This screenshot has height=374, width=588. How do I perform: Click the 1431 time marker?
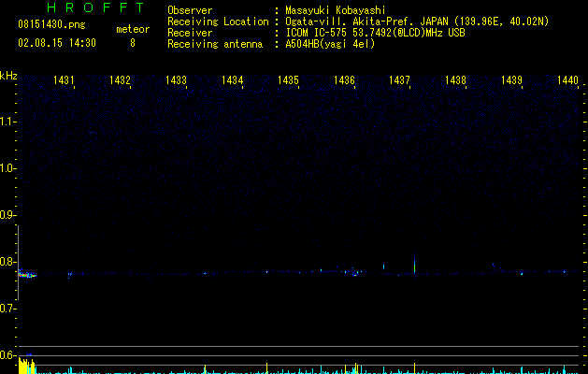(64, 79)
